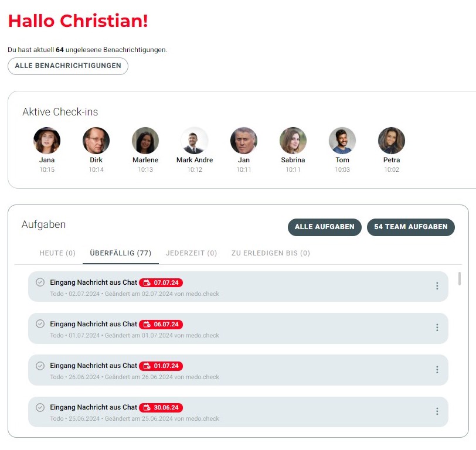The height and width of the screenshot is (450, 476).
Task: Select the Jederzeit (0) tab
Action: pyautogui.click(x=191, y=253)
